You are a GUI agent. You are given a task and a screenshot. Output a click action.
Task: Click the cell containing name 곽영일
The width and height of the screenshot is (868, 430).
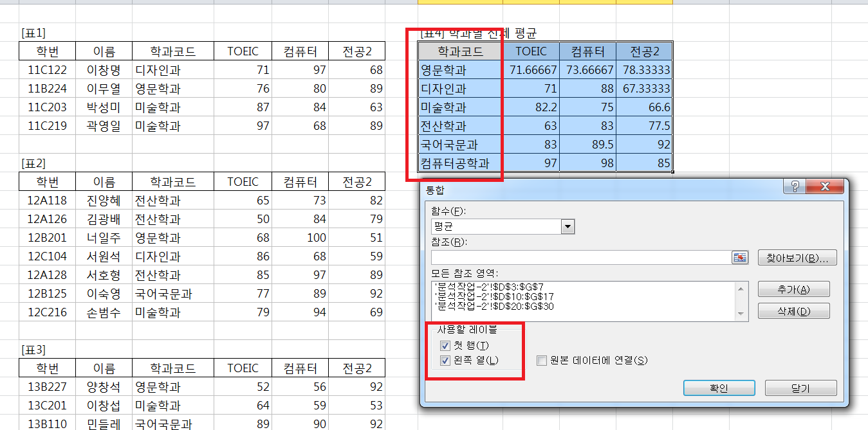tap(104, 126)
